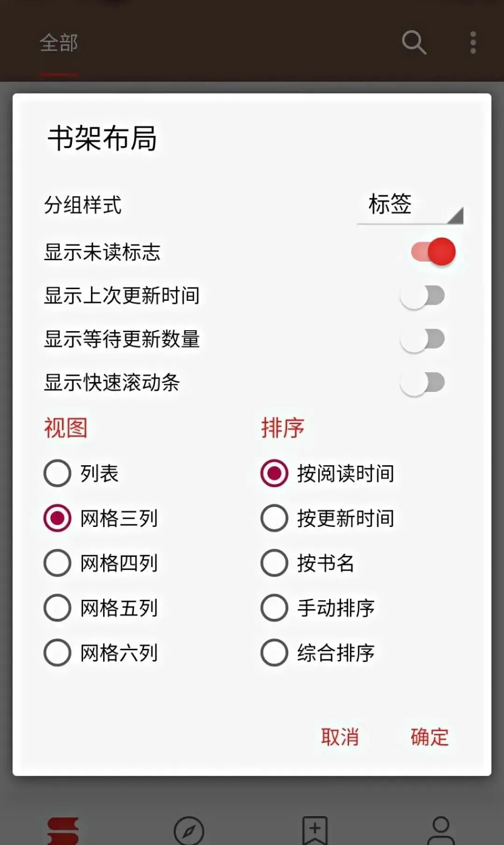Open the bookshelf icon in bottom bar

[x=63, y=831]
